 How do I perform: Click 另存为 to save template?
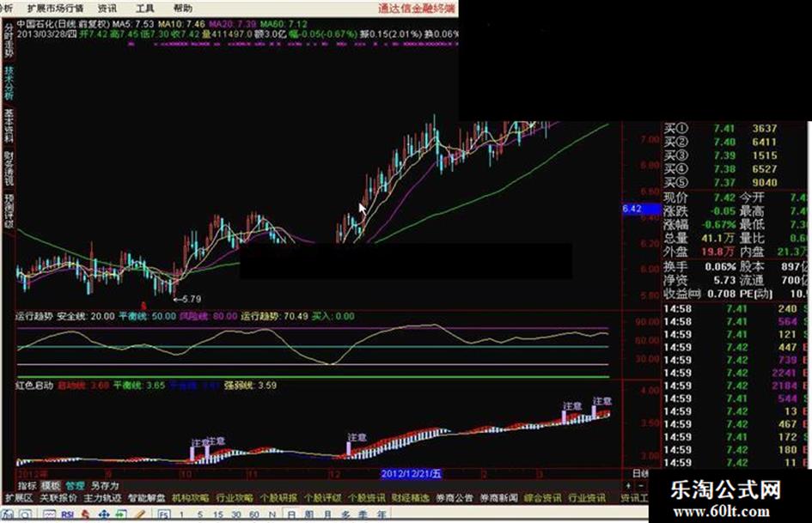[105, 486]
